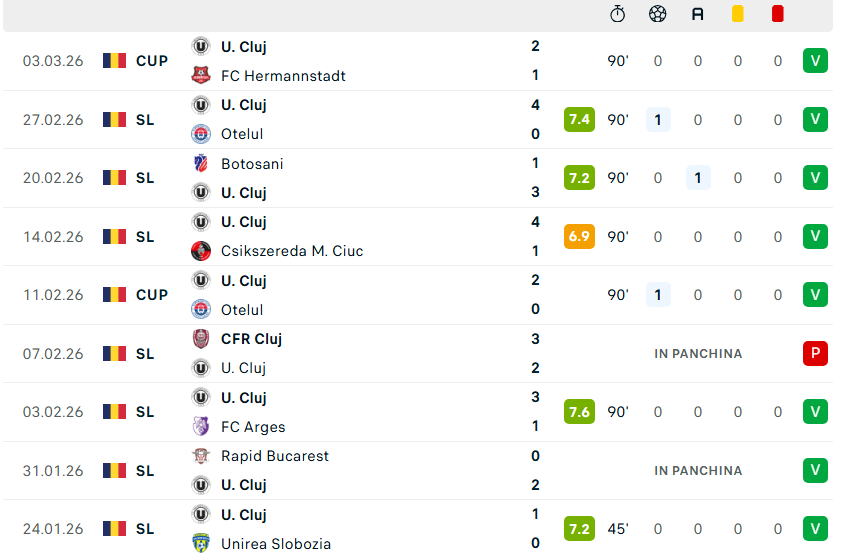Open the Csikszereda M. Ciuc team link
Screen dimensions: 846x555
(291, 251)
